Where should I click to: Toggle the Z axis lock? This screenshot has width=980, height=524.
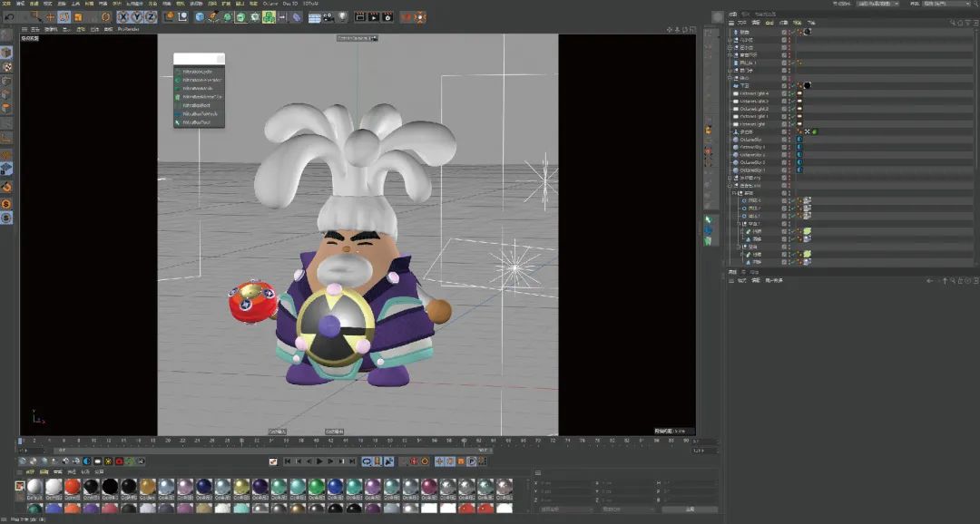(x=150, y=17)
